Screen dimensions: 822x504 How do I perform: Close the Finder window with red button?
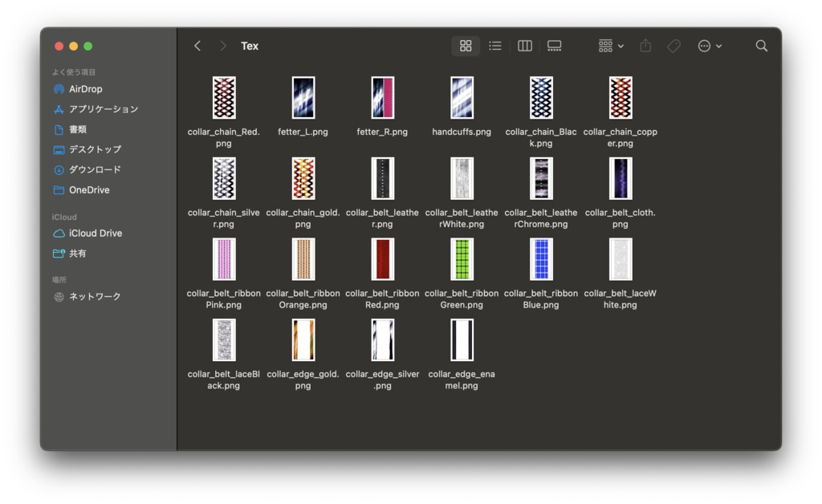point(59,46)
